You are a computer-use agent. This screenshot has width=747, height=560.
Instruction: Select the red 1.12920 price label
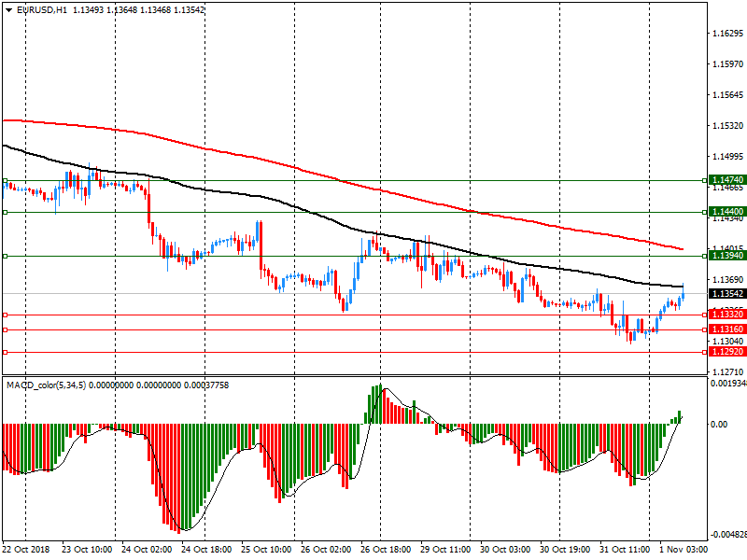(x=726, y=352)
